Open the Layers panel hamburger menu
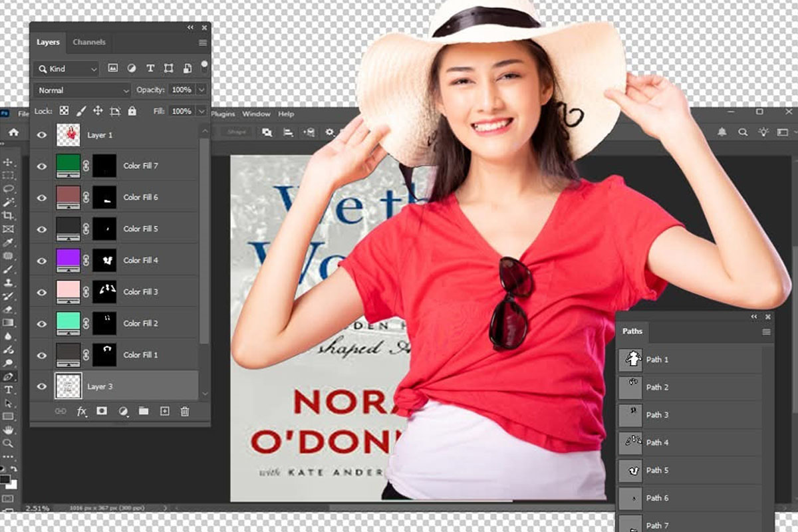Image resolution: width=798 pixels, height=532 pixels. click(203, 43)
